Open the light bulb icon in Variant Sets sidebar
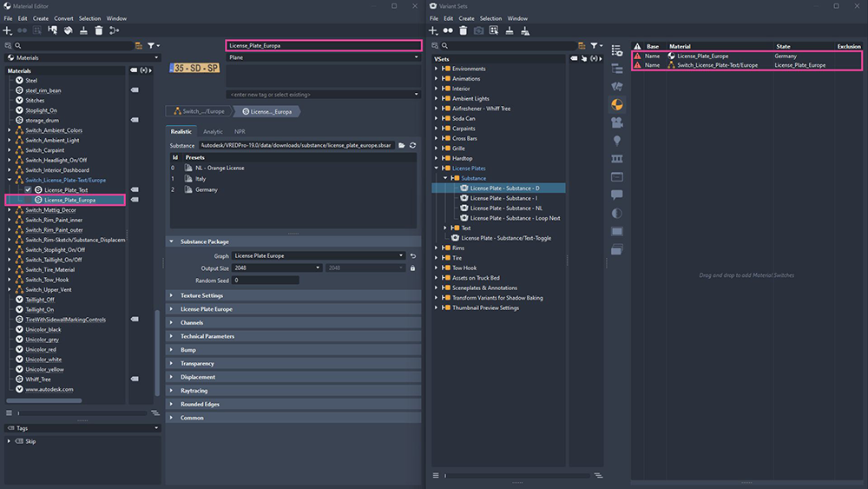This screenshot has width=868, height=489. 616,141
